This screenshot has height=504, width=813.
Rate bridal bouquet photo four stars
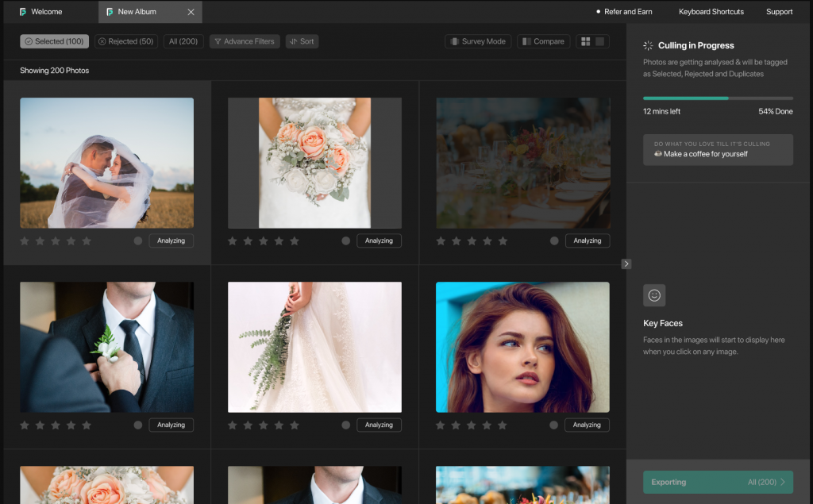279,240
